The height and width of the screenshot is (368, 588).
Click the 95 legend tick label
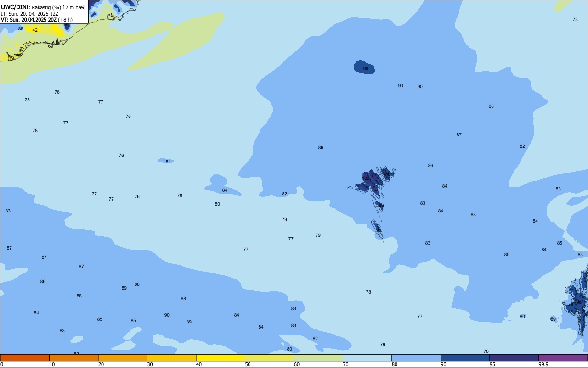[492, 364]
